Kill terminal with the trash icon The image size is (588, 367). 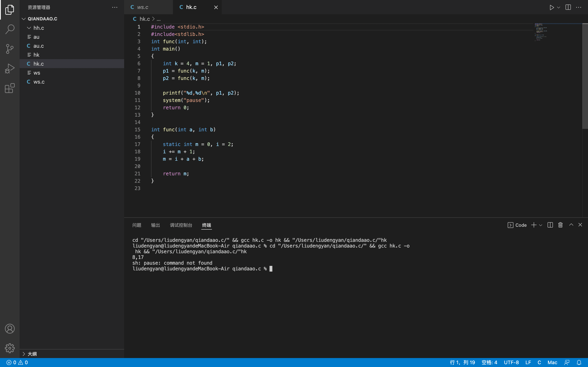pos(560,225)
